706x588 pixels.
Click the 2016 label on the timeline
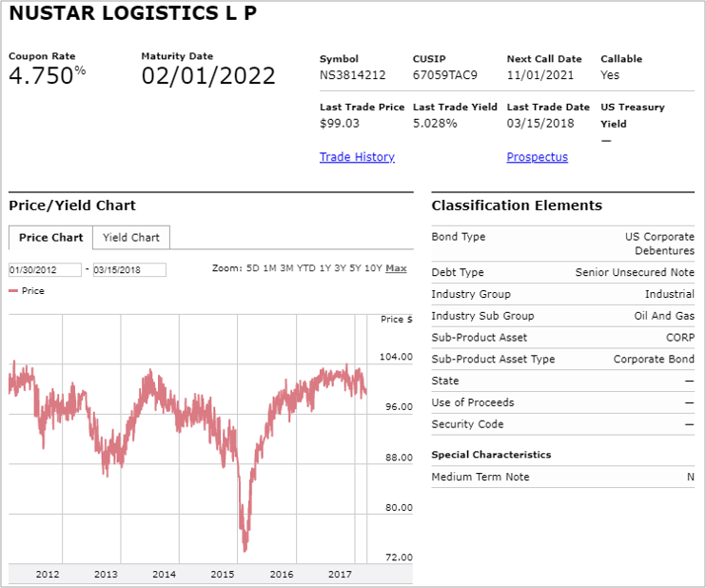pyautogui.click(x=282, y=574)
